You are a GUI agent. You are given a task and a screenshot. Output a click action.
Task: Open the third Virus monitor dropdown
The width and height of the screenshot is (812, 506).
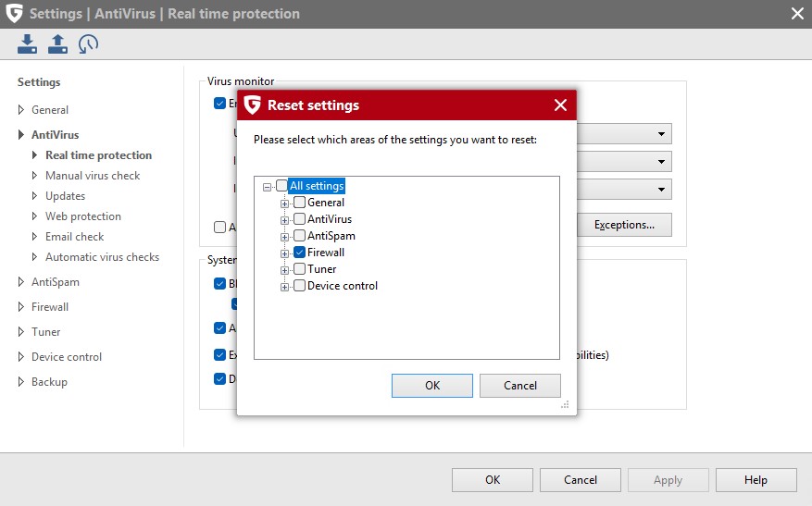pyautogui.click(x=661, y=190)
